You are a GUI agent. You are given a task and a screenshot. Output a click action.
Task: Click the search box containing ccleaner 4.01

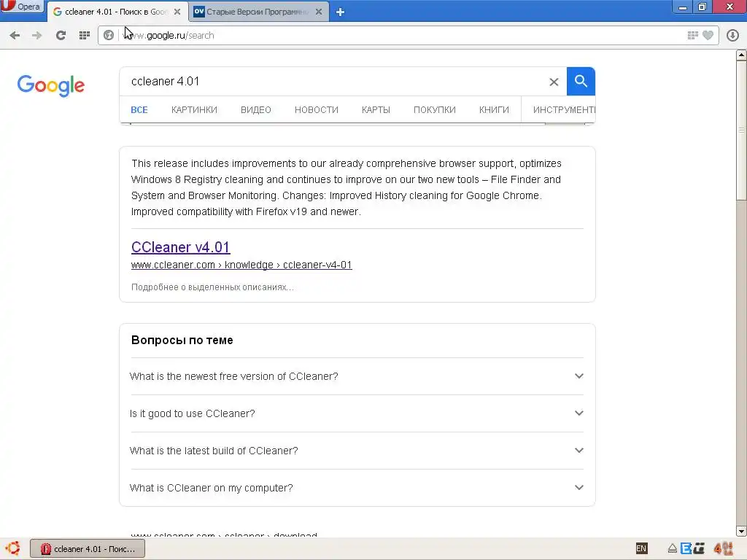click(333, 82)
